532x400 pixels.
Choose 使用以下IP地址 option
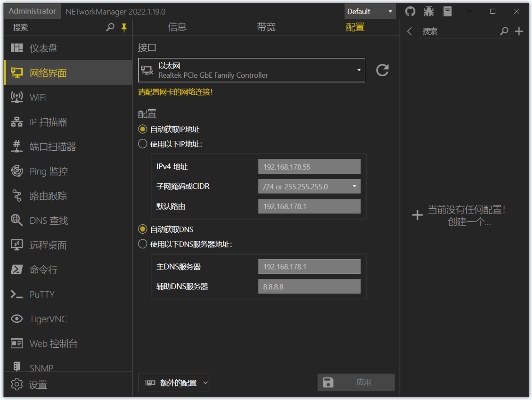[142, 143]
